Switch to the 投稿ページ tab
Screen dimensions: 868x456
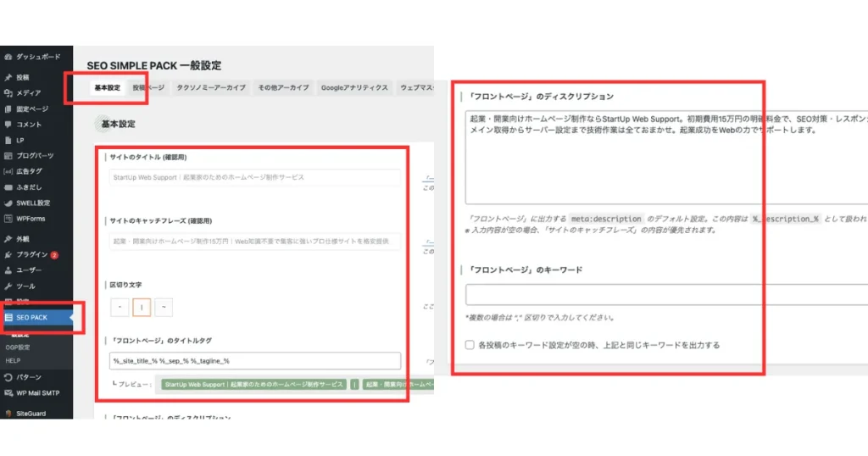pyautogui.click(x=148, y=88)
